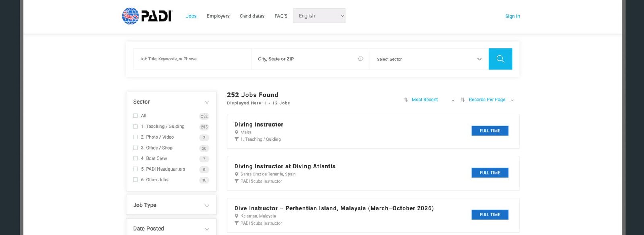Open the English language dropdown
The image size is (644, 235).
click(319, 16)
